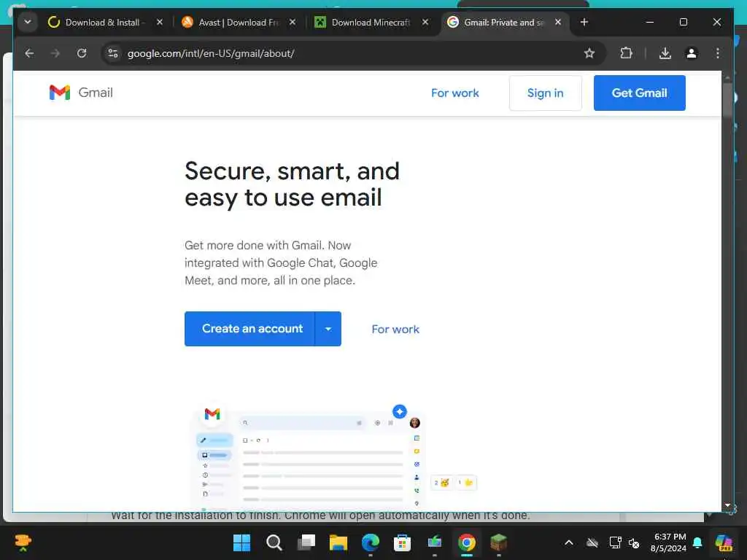This screenshot has width=747, height=560.
Task: Expand the Create an account dropdown arrow
Action: point(328,329)
